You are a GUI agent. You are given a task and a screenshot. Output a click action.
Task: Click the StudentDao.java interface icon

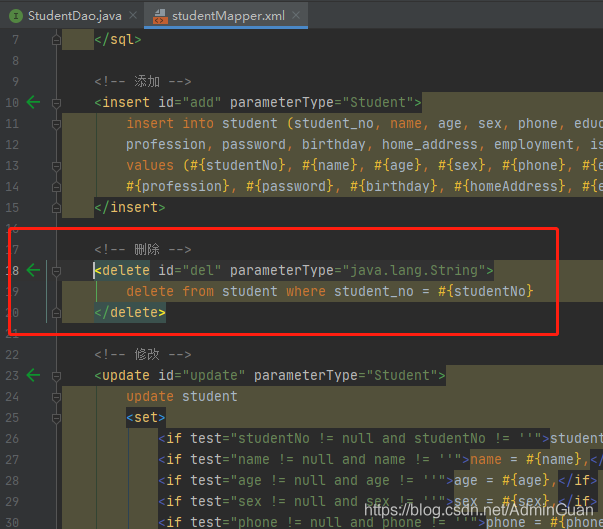[16, 16]
